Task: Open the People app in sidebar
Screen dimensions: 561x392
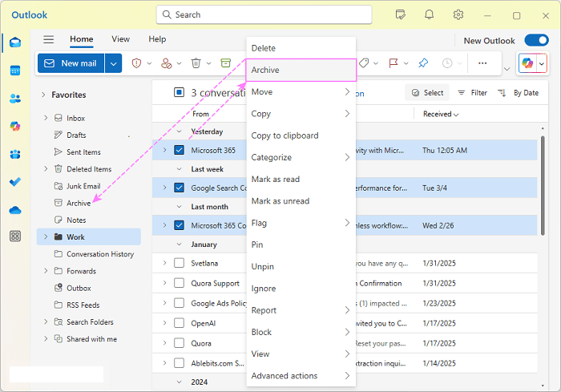Action: tap(15, 99)
